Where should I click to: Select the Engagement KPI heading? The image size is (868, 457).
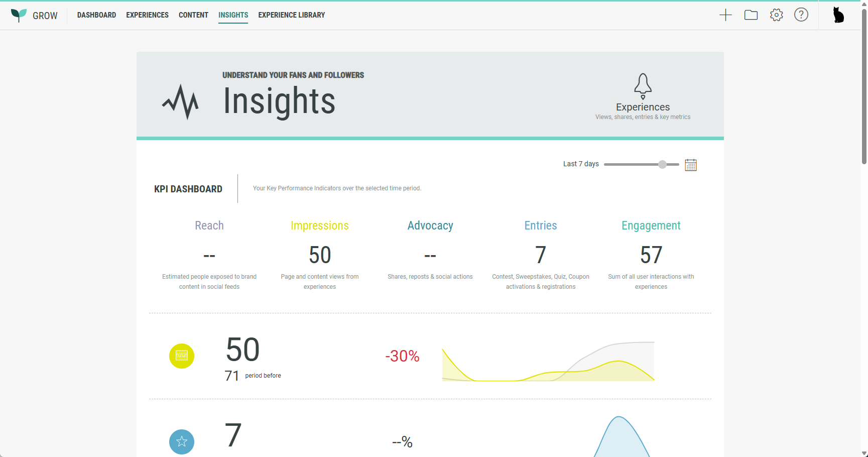point(651,225)
